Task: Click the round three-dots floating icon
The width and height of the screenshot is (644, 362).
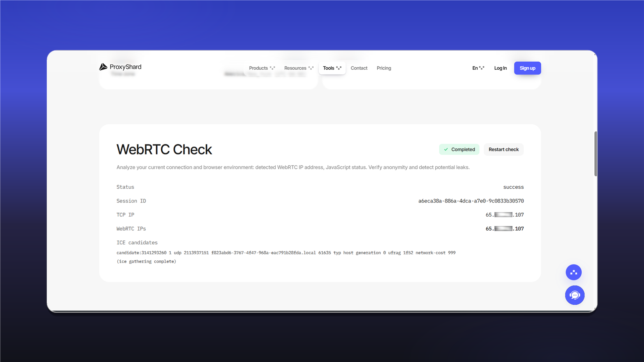Action: point(574,272)
